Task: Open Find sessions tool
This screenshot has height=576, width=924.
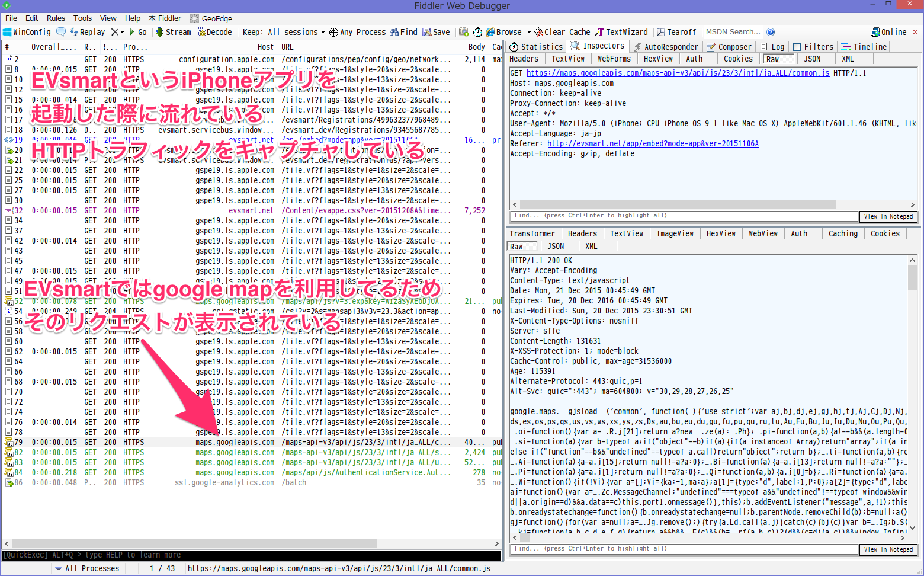Action: [x=404, y=32]
